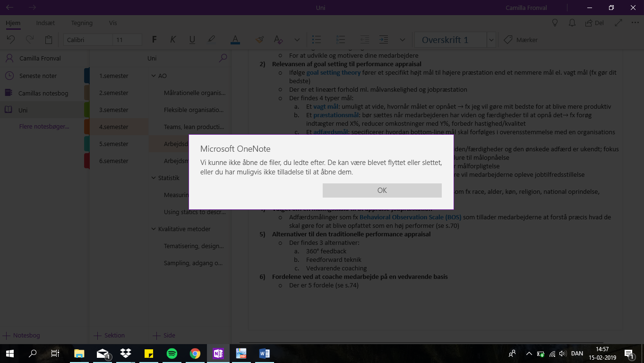
Task: Click the font color A icon
Action: coord(235,40)
